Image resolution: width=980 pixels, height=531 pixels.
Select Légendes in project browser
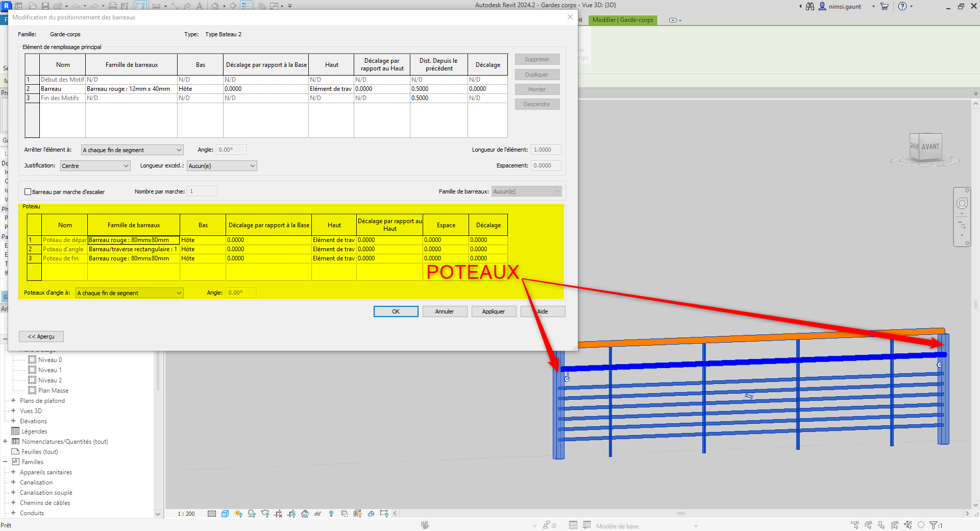(x=34, y=431)
